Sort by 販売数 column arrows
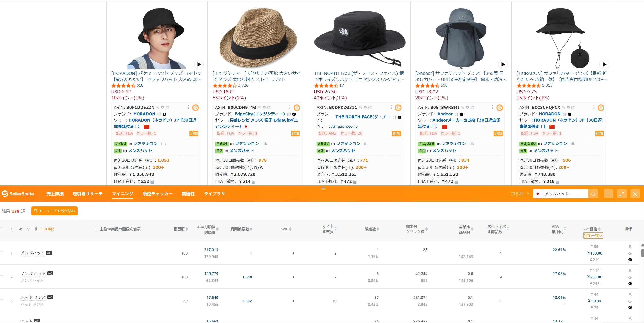 pyautogui.click(x=378, y=229)
